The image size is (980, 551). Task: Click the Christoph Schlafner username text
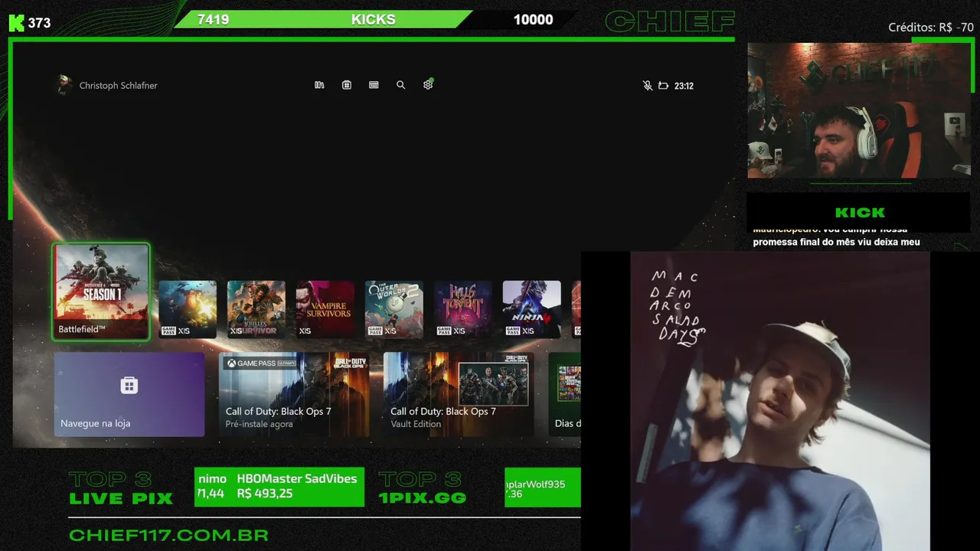pos(119,86)
